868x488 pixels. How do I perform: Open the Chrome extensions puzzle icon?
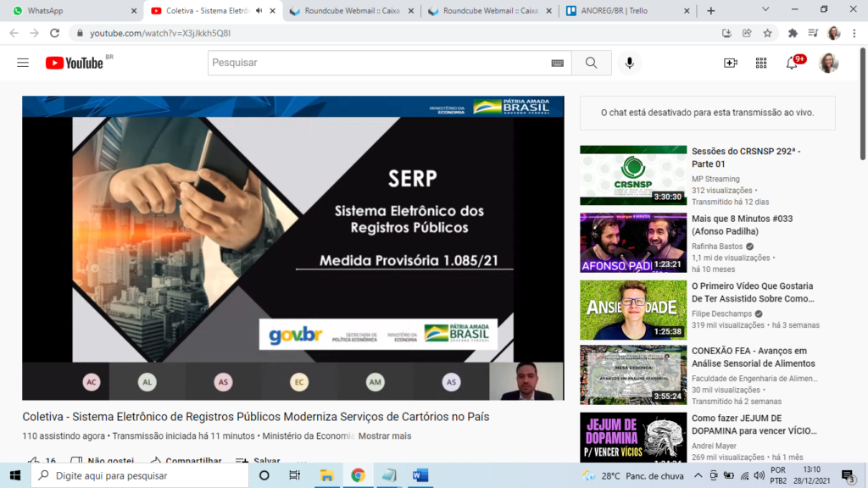coord(793,33)
